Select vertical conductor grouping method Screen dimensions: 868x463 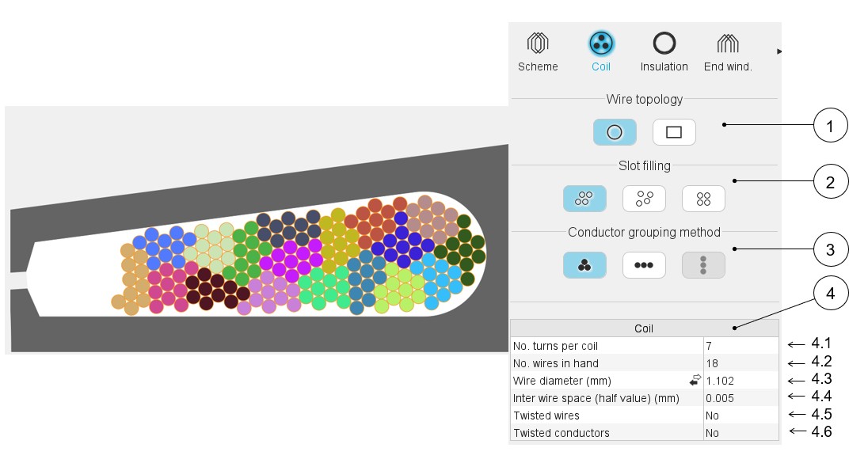[x=703, y=265]
